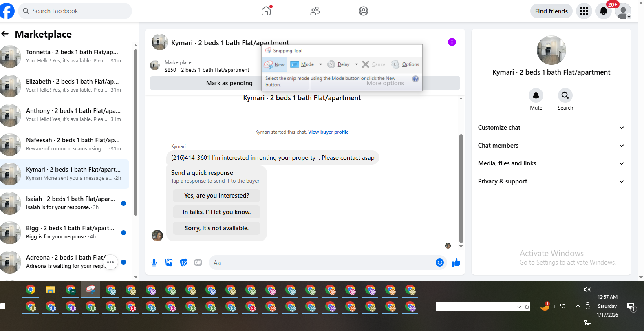Send a thumbs-up like
The width and height of the screenshot is (644, 331).
(456, 263)
